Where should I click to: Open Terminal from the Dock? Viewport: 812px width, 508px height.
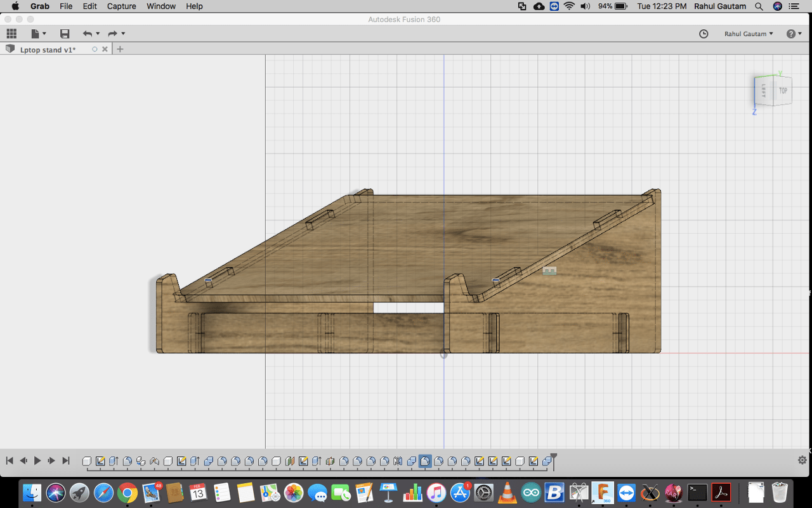(x=697, y=492)
